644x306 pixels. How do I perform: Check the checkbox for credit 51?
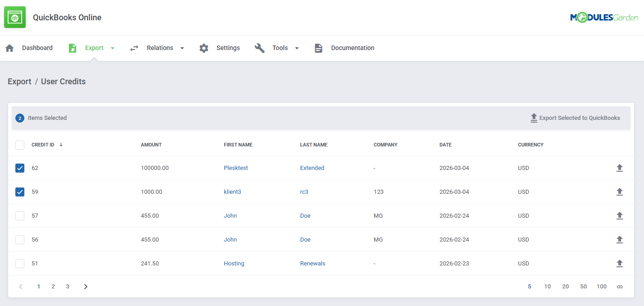point(20,264)
